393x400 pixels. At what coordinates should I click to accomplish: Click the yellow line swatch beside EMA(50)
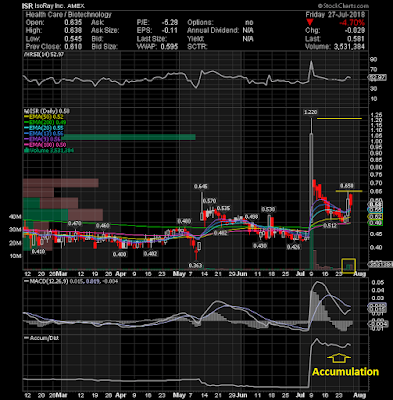point(25,117)
